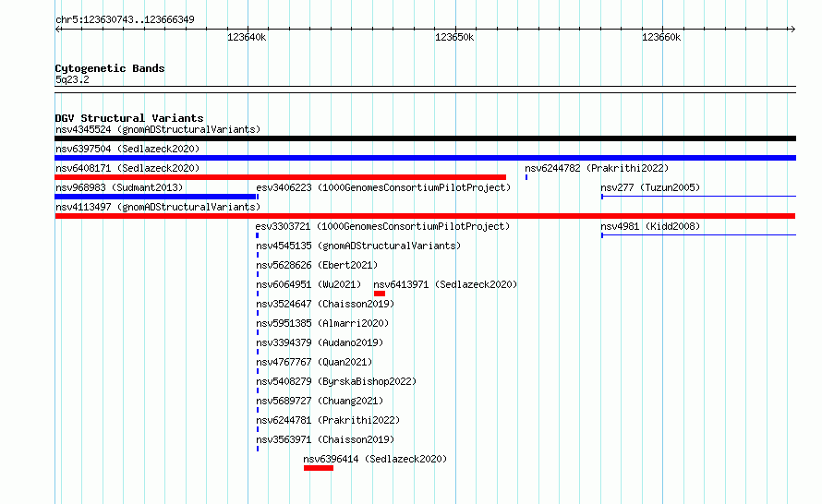Click the chr5:123630743..123666349 coordinates text
Screen dimensions: 822x504
click(x=125, y=19)
